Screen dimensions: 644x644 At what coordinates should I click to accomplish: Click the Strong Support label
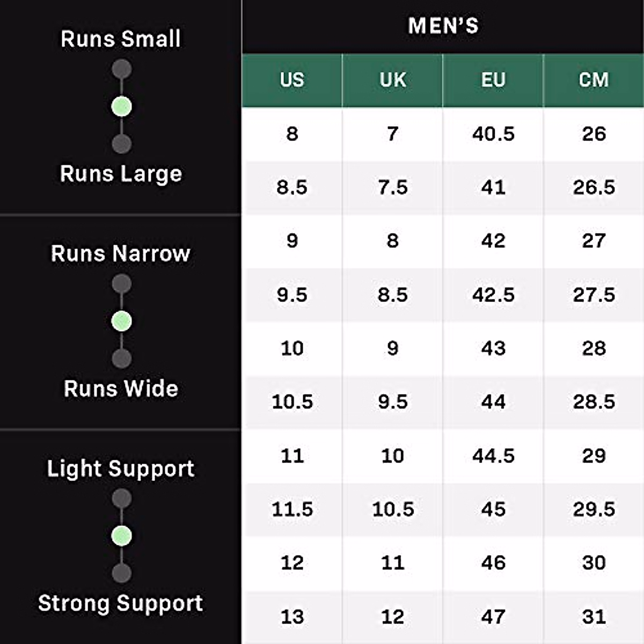(x=121, y=603)
